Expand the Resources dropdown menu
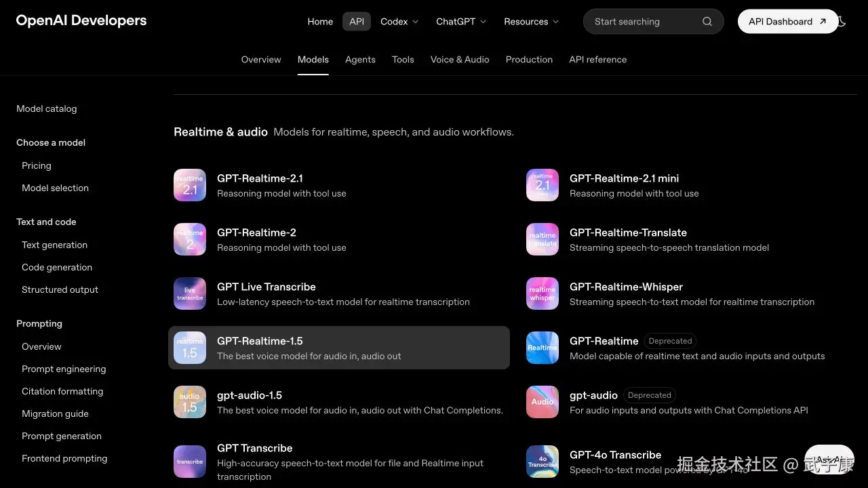 coord(531,22)
